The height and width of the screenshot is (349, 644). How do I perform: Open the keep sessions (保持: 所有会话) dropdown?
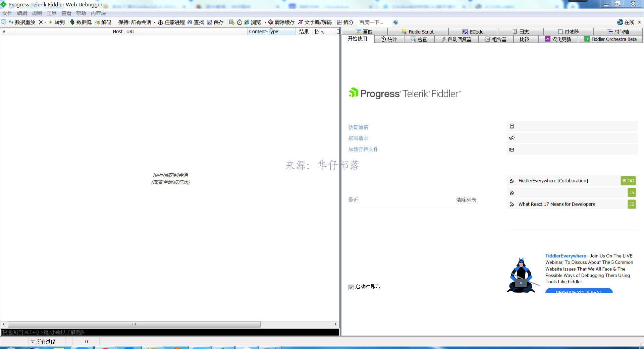click(x=137, y=22)
